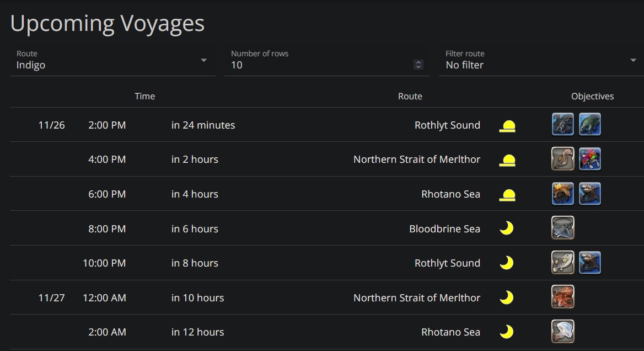Focus the Number of rows input field
This screenshot has width=644, height=351.
pos(320,65)
